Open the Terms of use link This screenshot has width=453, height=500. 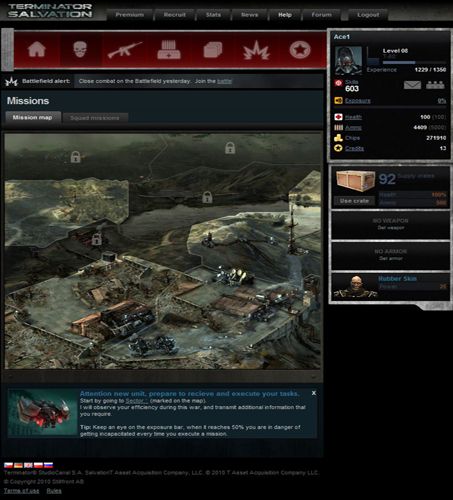(x=21, y=491)
